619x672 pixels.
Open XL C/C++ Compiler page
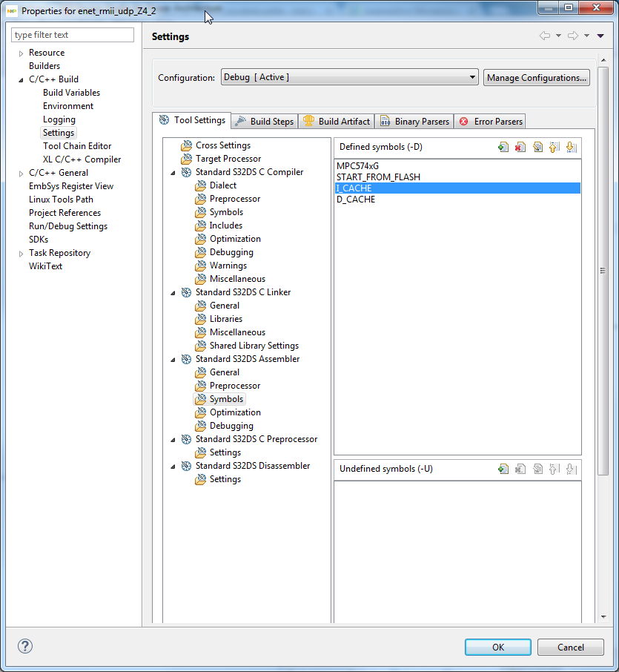pyautogui.click(x=82, y=159)
